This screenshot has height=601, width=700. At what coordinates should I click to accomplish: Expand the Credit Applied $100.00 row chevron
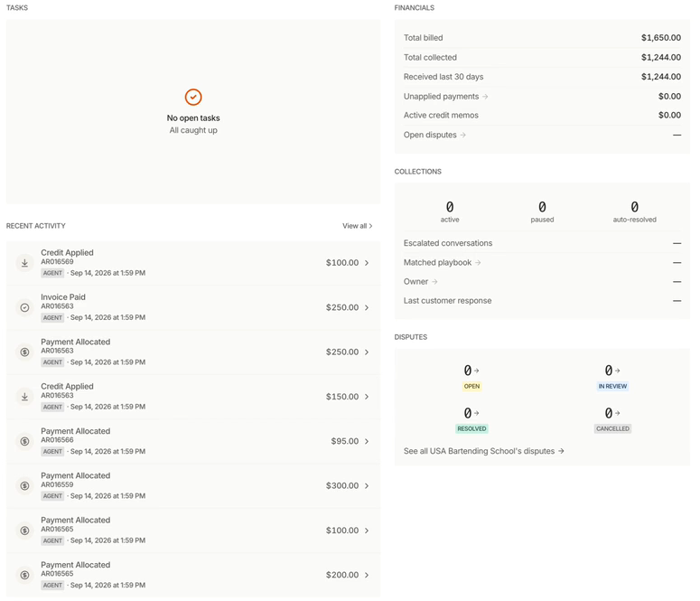[367, 263]
